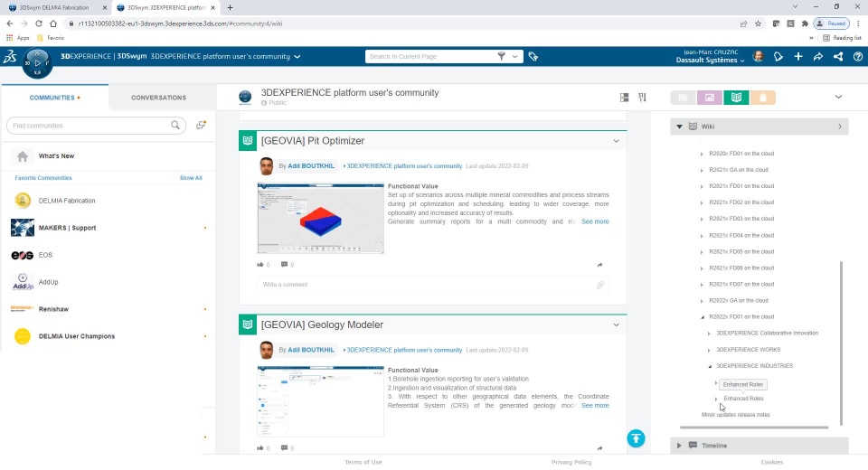
Task: Click the plus icon to add content
Action: click(797, 56)
